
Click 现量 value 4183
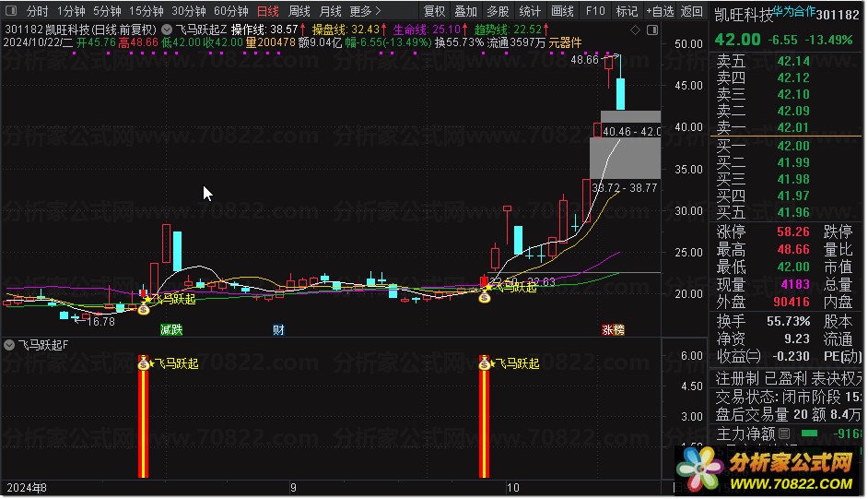point(795,285)
